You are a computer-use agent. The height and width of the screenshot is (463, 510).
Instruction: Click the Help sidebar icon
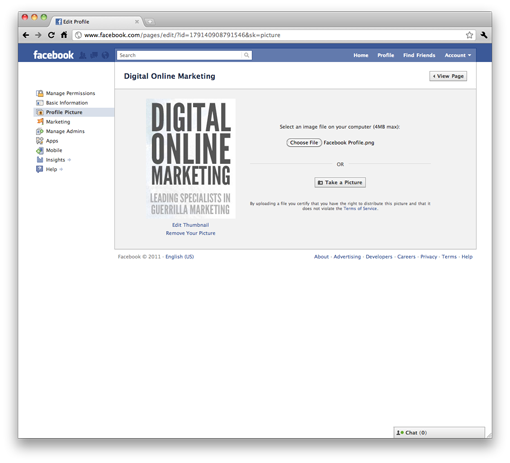[40, 169]
